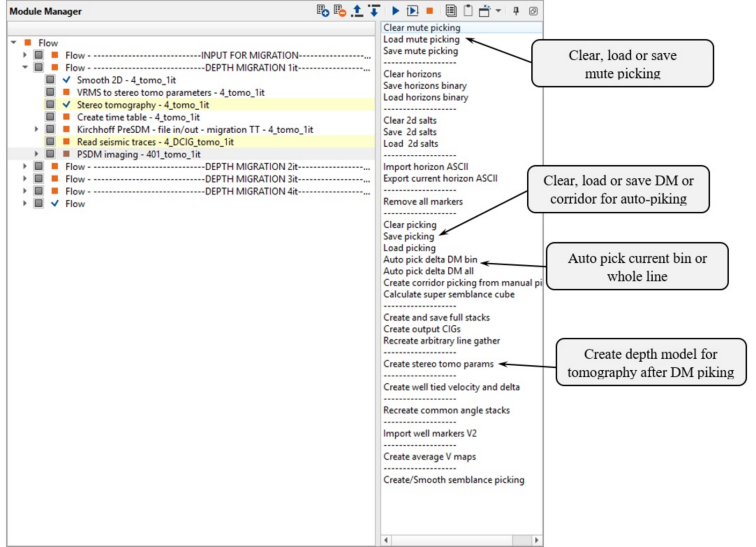The width and height of the screenshot is (756, 547).
Task: Click 'Create stereo tomo params' entry
Action: pyautogui.click(x=438, y=364)
